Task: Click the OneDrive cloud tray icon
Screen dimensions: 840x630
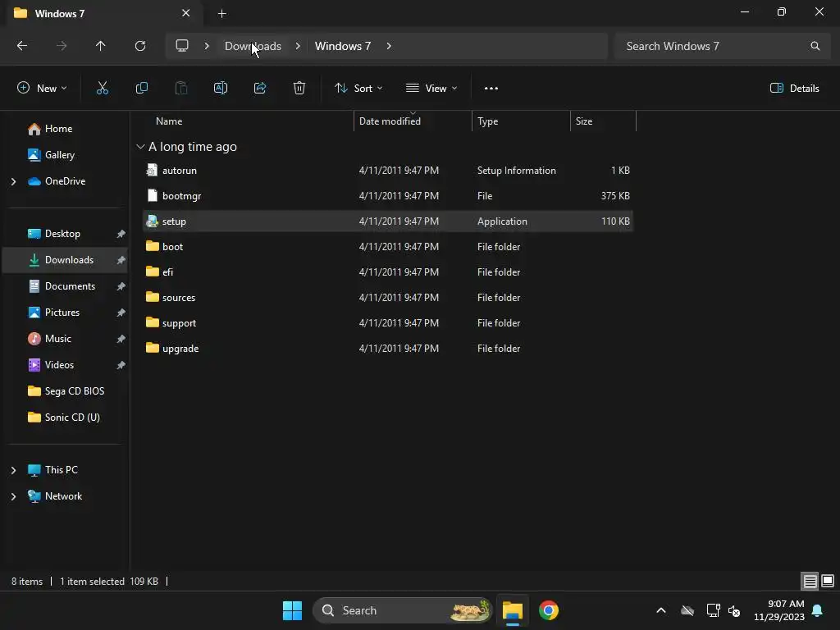Action: coord(687,610)
